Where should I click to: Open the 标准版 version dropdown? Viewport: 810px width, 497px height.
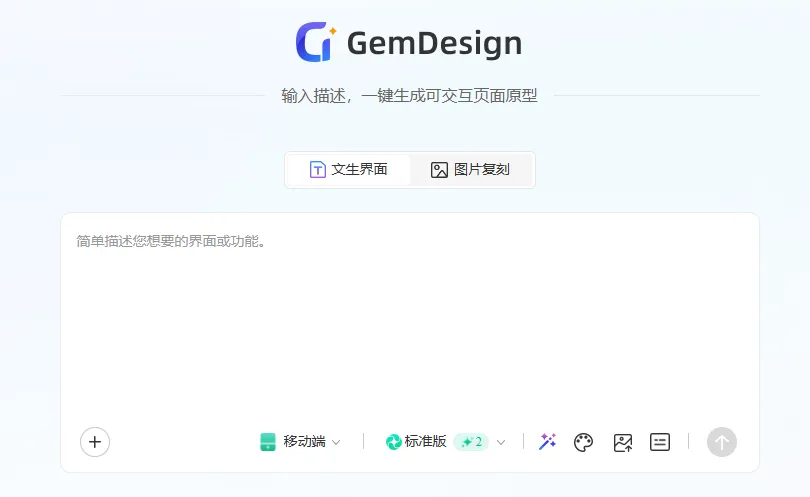coord(426,442)
